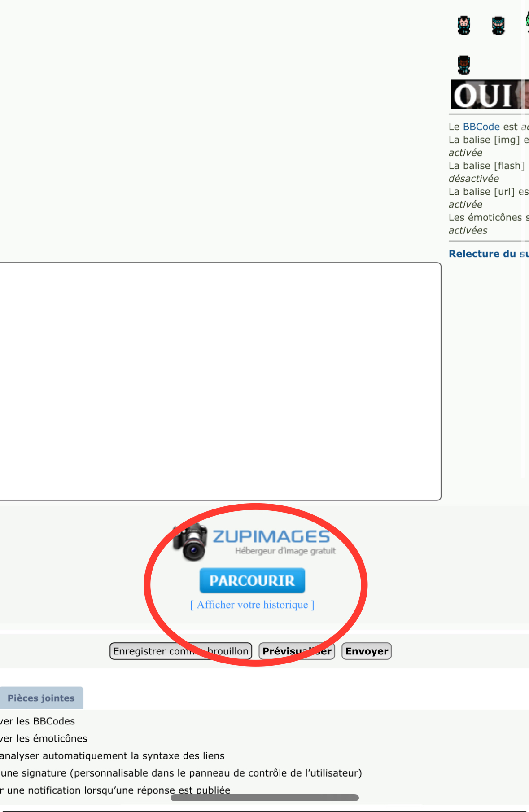Click 'Hébergeur d'image gratuit' tagline

tap(285, 551)
